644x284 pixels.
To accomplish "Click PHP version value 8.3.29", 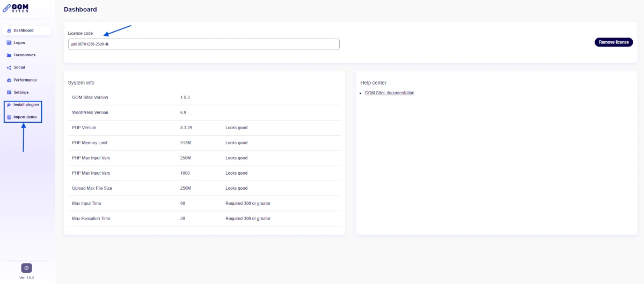I will coord(186,128).
